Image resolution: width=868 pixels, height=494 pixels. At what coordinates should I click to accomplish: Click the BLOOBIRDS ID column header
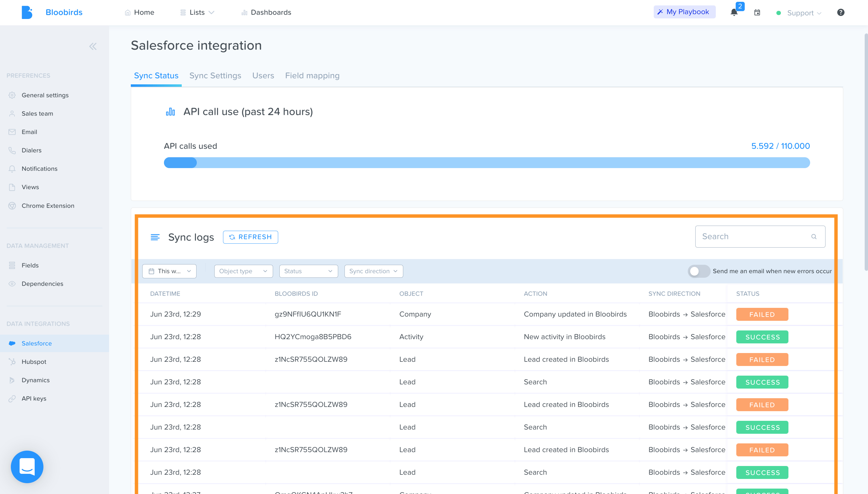296,294
